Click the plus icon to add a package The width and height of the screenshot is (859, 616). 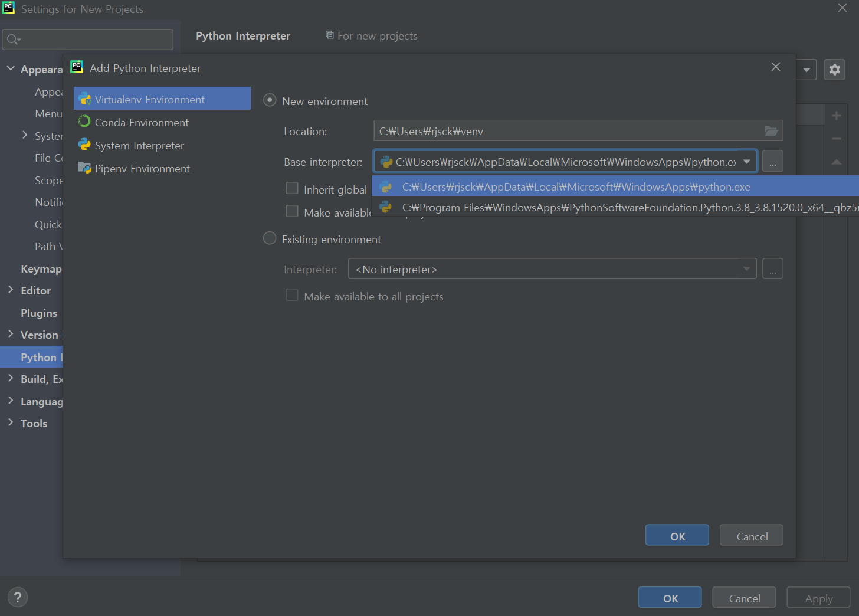tap(837, 116)
